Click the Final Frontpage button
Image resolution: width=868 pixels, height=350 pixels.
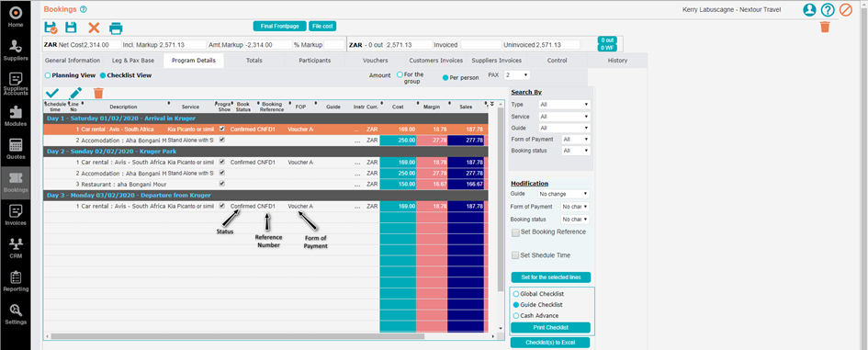pos(279,26)
